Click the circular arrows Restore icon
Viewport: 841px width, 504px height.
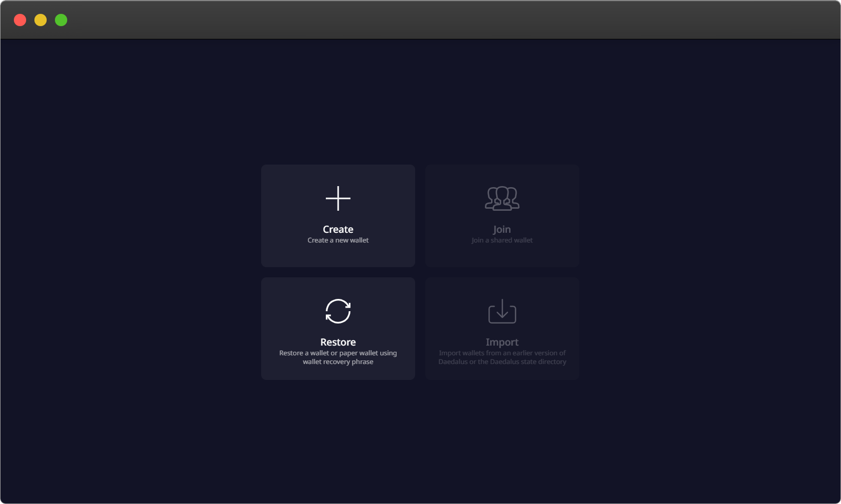pos(338,311)
